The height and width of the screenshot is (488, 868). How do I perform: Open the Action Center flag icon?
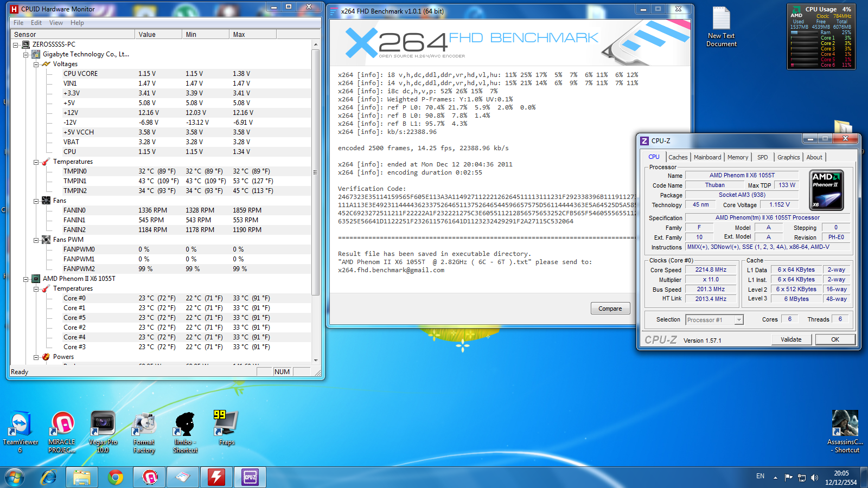tap(789, 478)
